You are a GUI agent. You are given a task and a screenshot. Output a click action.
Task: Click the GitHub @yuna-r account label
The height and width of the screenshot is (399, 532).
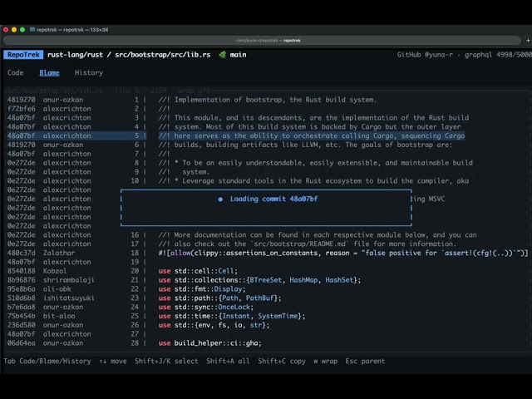[x=425, y=55]
